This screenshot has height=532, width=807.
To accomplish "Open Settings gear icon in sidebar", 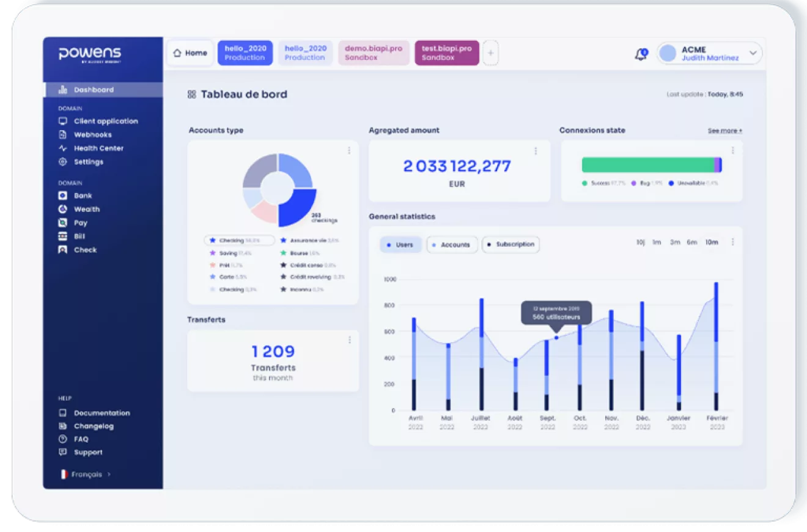I will coord(62,162).
